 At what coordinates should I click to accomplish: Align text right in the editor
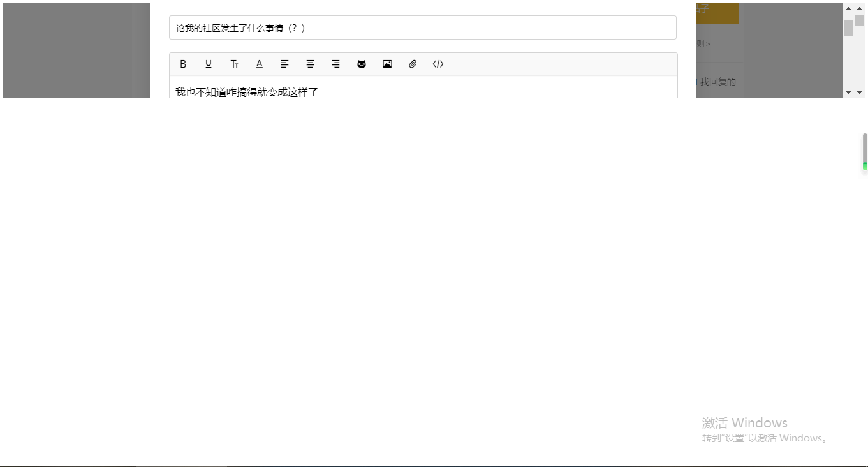336,64
